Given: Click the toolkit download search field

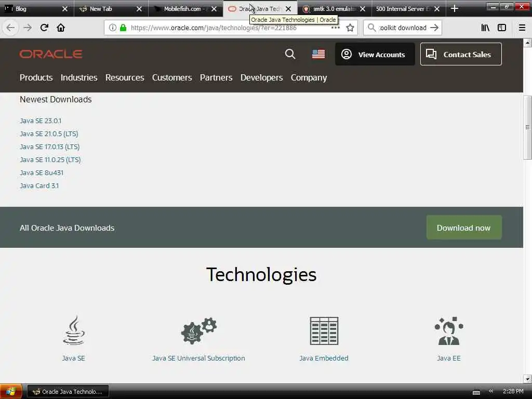Looking at the screenshot, I should click(x=403, y=28).
